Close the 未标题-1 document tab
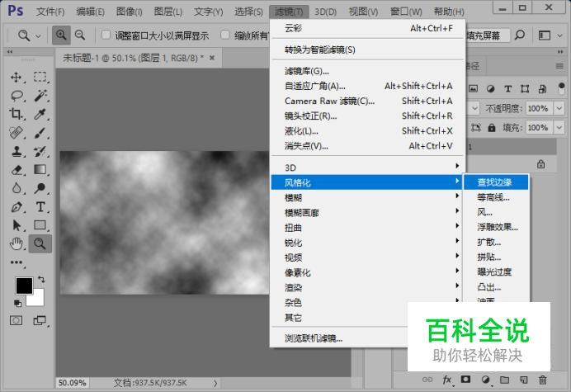This screenshot has width=571, height=392. (212, 58)
